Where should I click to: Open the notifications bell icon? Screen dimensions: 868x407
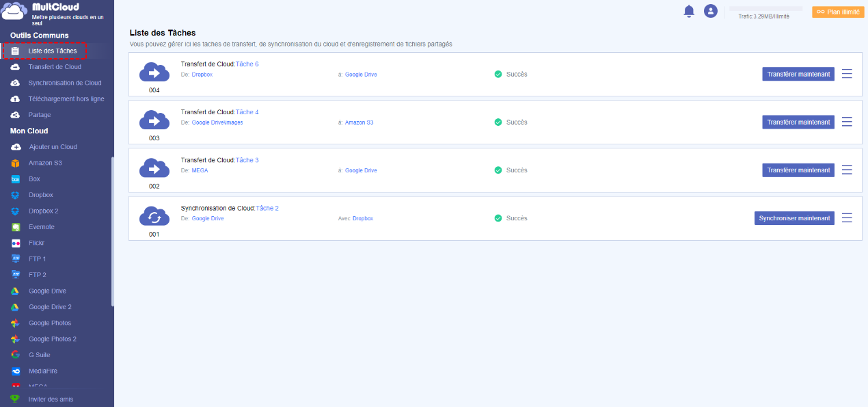689,11
